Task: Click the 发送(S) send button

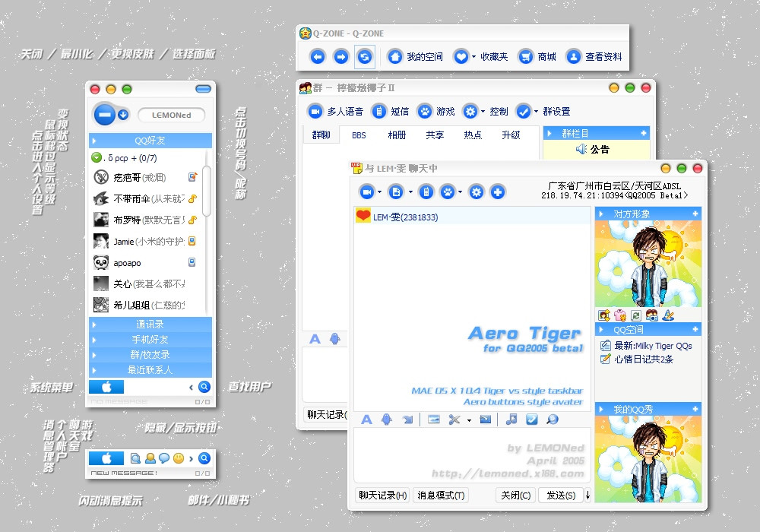Action: 561,495
